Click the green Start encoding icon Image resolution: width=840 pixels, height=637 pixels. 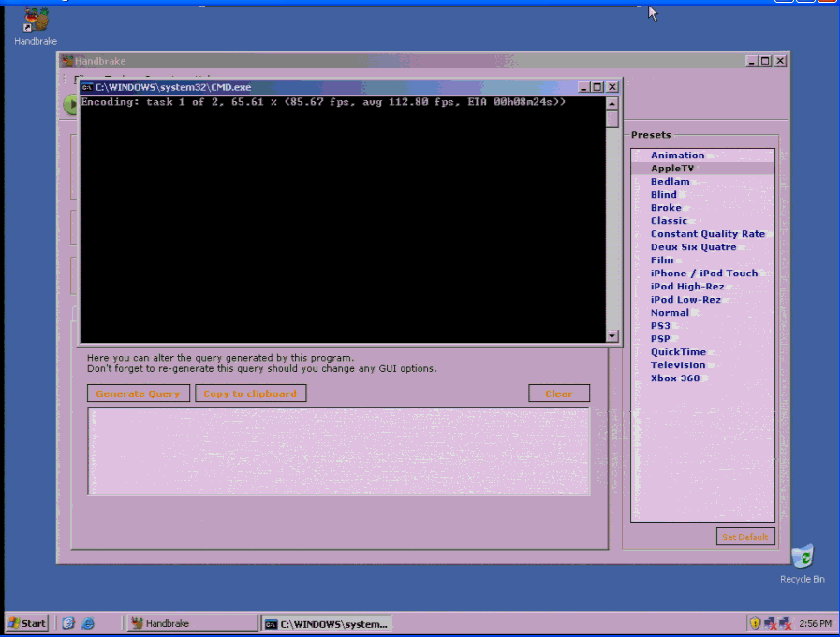tap(70, 104)
